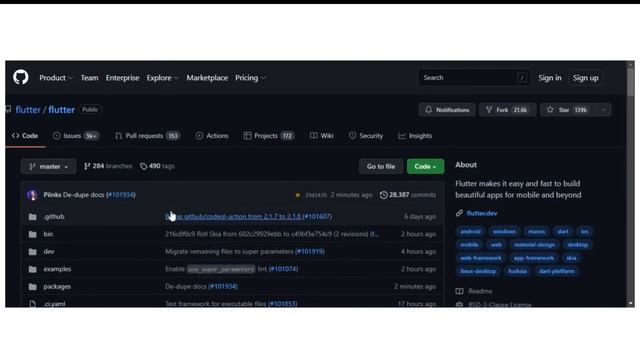Expand the dropdown arrow next to Star
Image resolution: width=640 pixels, height=360 pixels.
click(x=604, y=110)
